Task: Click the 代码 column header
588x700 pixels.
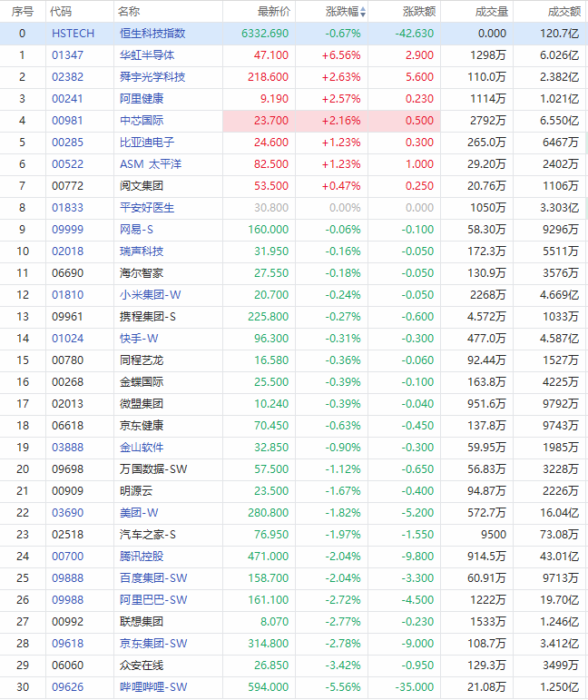Action: 61,12
